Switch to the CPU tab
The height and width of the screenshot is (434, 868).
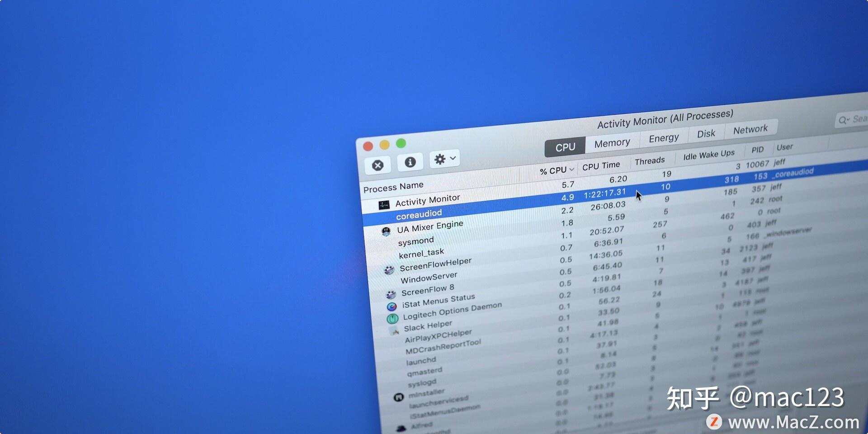pos(565,147)
